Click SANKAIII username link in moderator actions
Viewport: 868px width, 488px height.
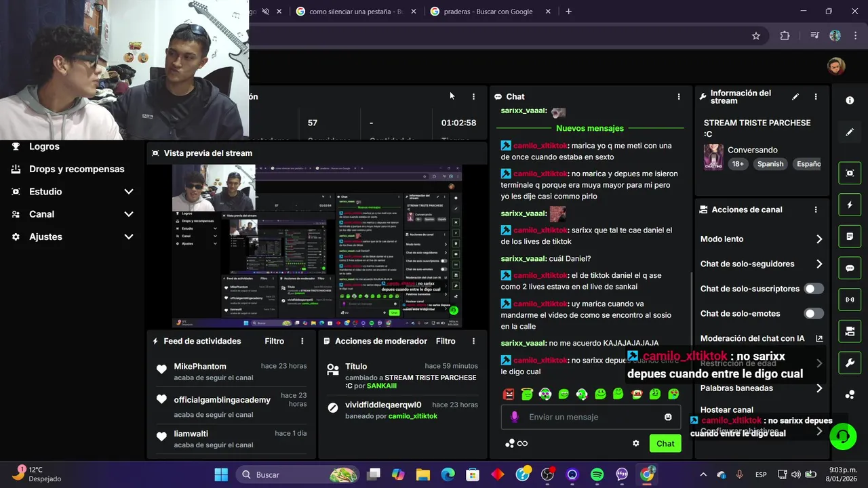(x=382, y=386)
